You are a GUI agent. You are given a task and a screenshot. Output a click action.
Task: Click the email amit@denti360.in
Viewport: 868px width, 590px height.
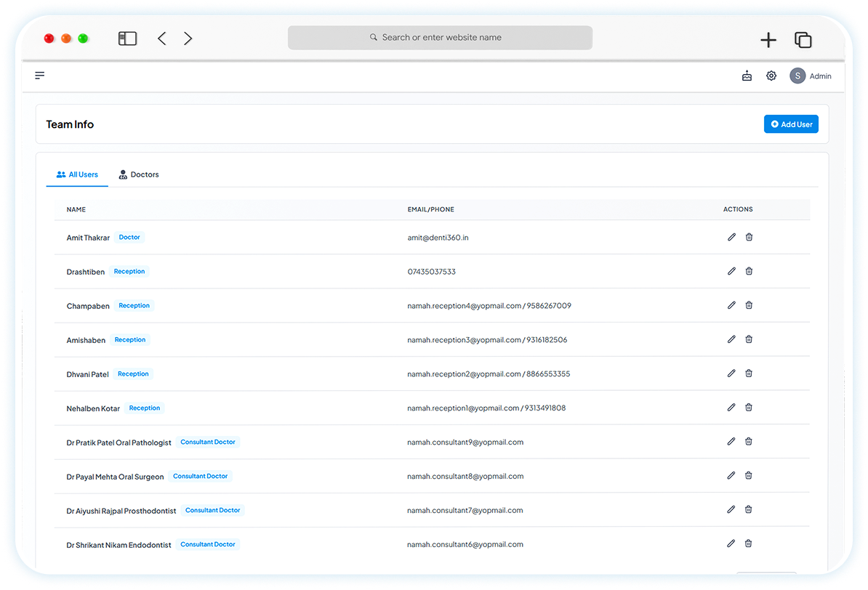click(438, 238)
